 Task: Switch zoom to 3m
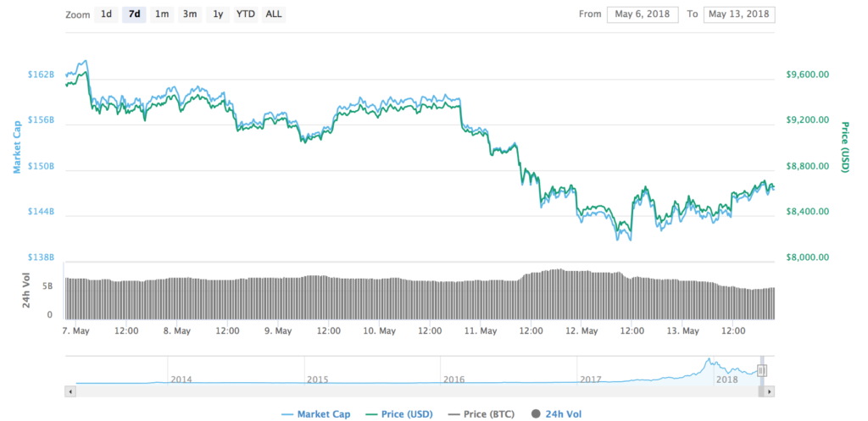(190, 14)
